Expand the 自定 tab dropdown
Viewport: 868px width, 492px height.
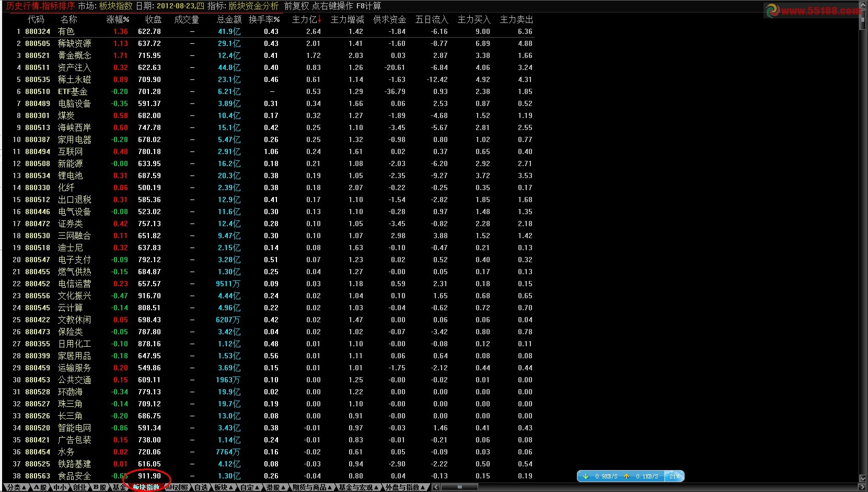[x=250, y=487]
